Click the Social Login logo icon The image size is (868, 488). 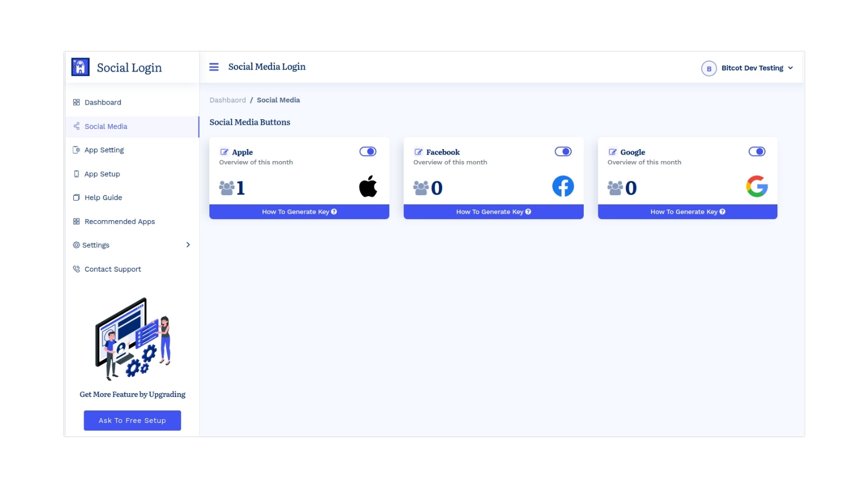(x=80, y=67)
